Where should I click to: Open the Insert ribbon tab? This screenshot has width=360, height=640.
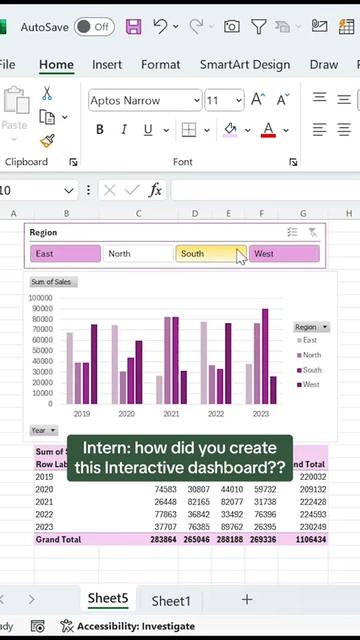click(x=107, y=64)
